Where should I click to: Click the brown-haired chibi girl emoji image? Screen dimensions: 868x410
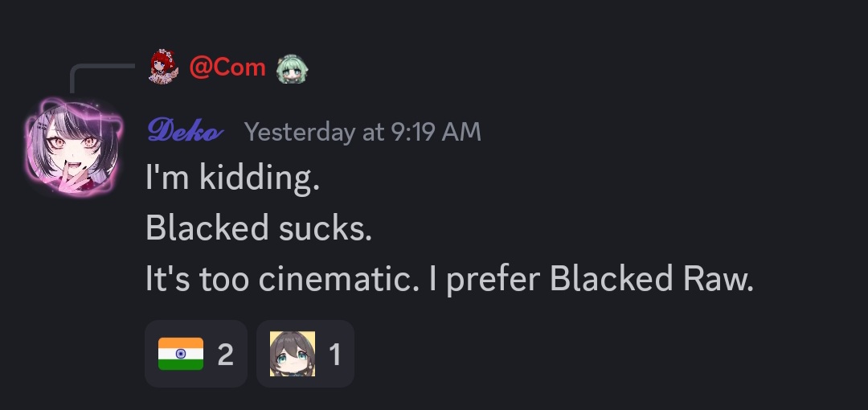[x=293, y=354]
